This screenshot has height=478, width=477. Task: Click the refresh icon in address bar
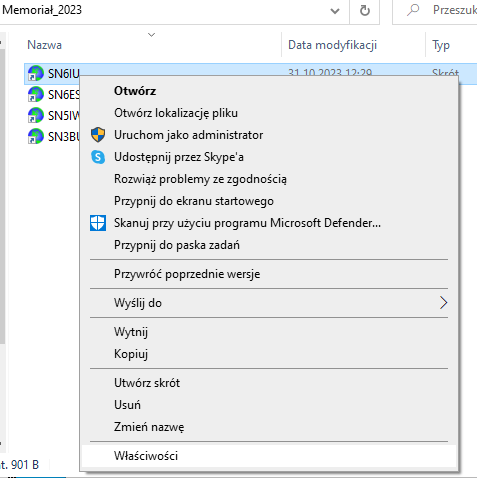365,11
